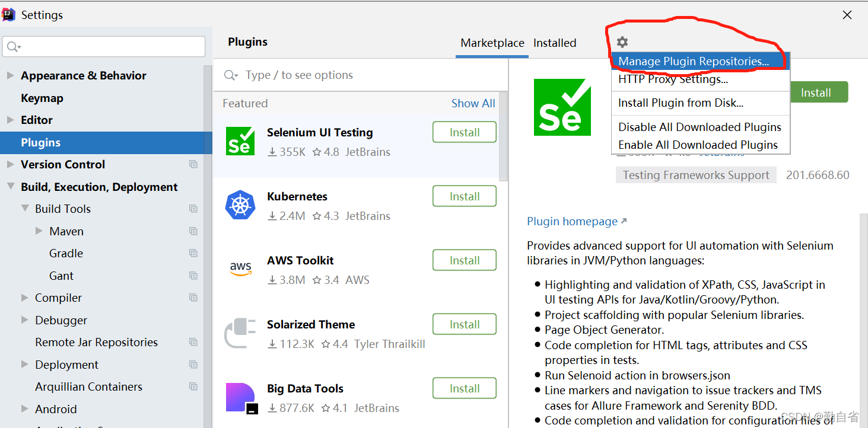Click project-level icon next to Maven
This screenshot has height=428, width=868.
click(193, 231)
